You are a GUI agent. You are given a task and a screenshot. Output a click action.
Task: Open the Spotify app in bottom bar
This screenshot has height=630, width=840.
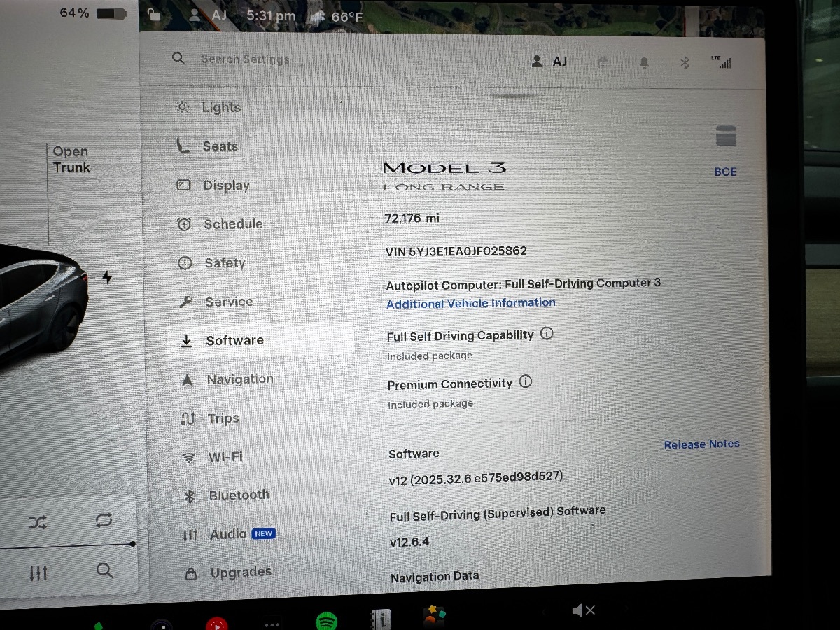coord(327,620)
